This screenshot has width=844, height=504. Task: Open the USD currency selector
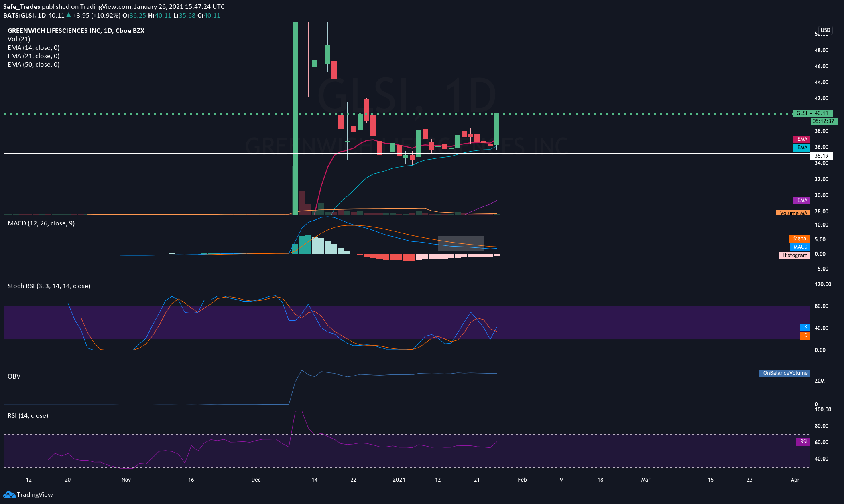point(825,30)
